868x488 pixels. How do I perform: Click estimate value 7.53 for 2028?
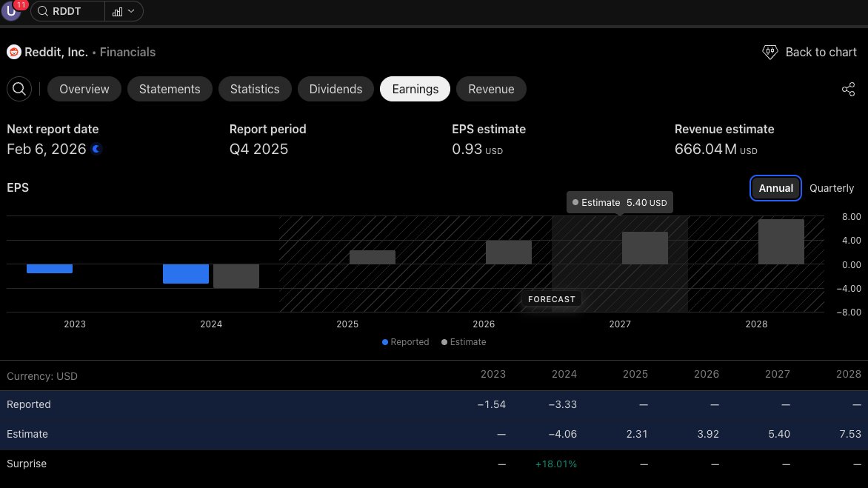coord(850,435)
